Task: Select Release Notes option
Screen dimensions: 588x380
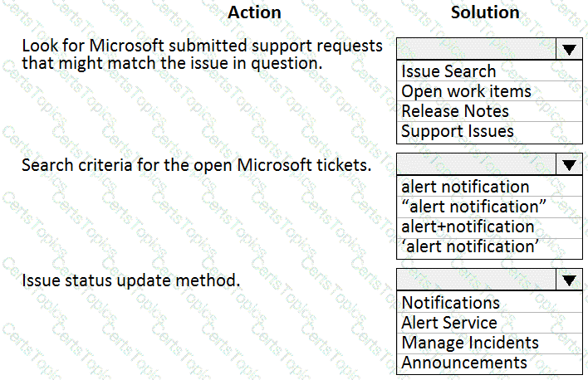Action: coord(489,111)
